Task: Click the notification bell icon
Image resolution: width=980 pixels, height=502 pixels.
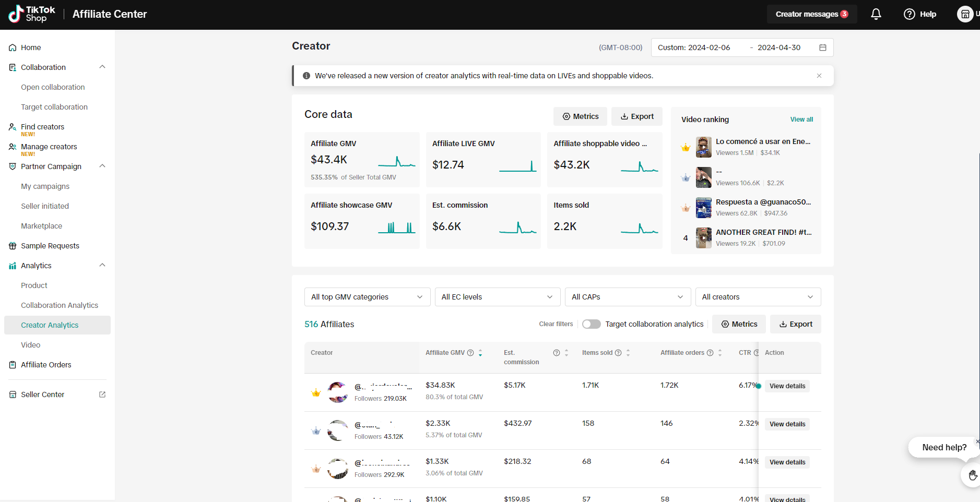Action: (x=876, y=14)
